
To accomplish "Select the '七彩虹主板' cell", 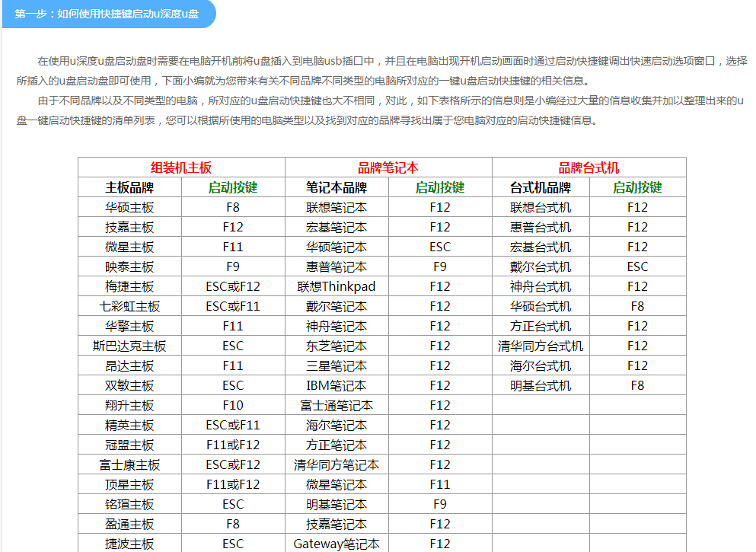I will coord(129,306).
